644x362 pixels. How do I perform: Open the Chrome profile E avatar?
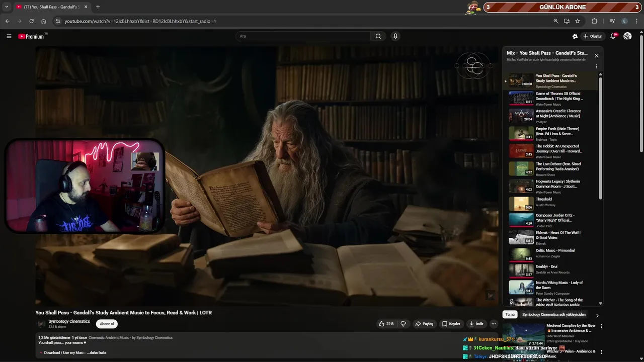[x=624, y=21]
